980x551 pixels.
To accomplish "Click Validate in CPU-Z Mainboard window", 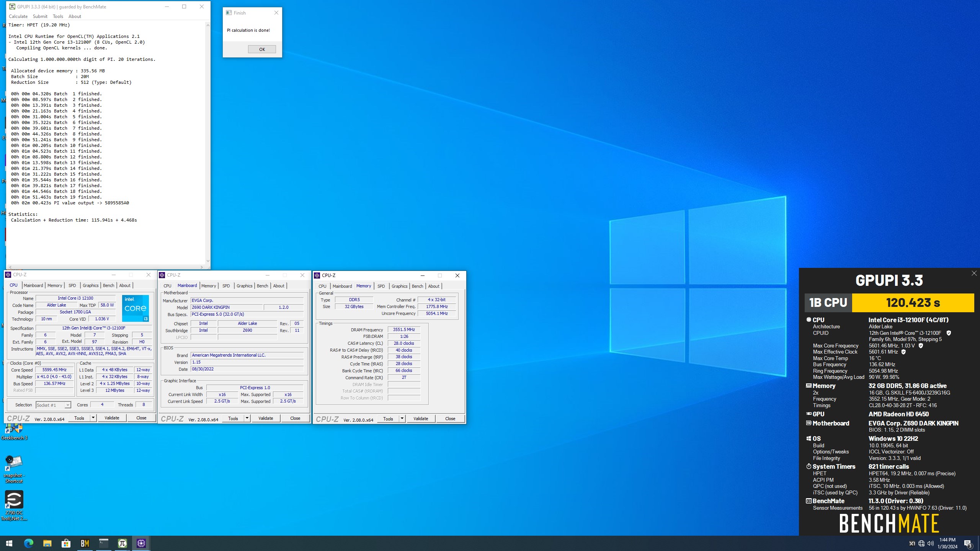I will pos(266,418).
